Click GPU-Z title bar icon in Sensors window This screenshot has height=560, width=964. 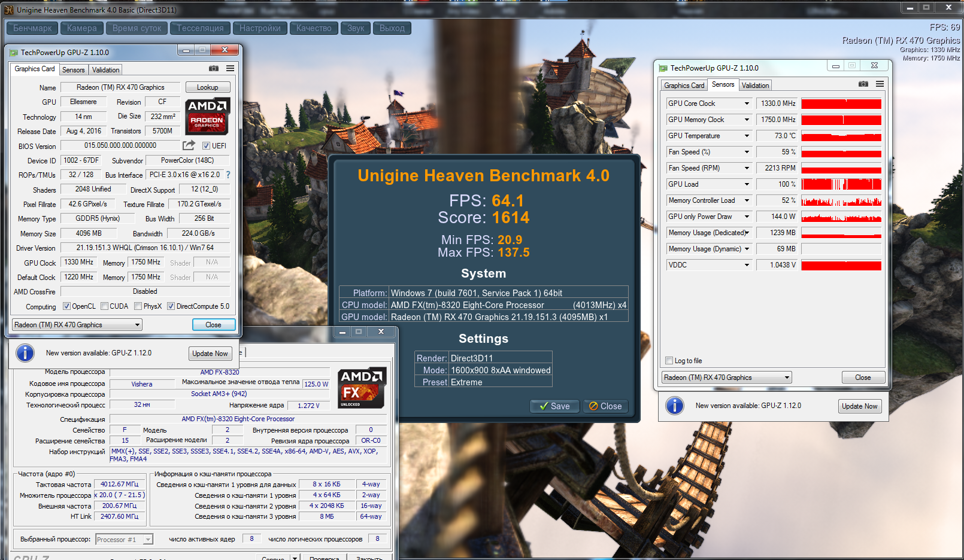(663, 68)
